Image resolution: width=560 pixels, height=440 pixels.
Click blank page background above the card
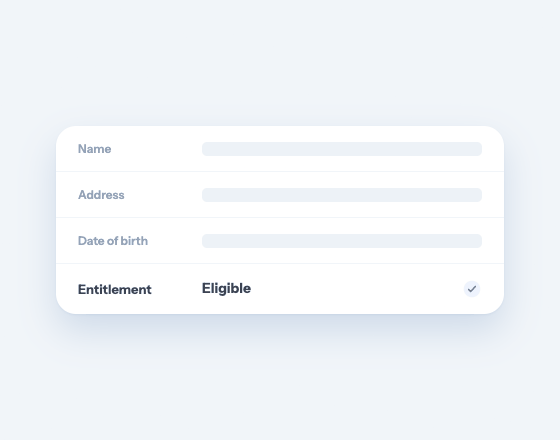click(280, 61)
